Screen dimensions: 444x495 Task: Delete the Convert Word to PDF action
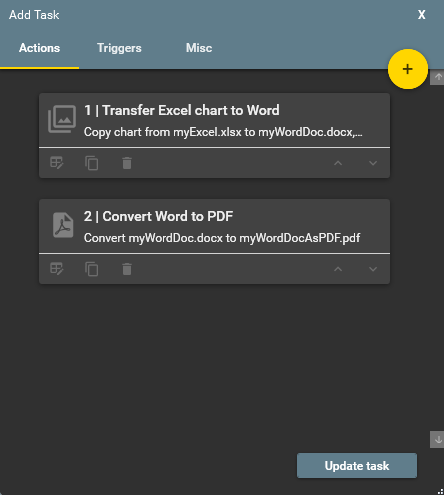127,269
